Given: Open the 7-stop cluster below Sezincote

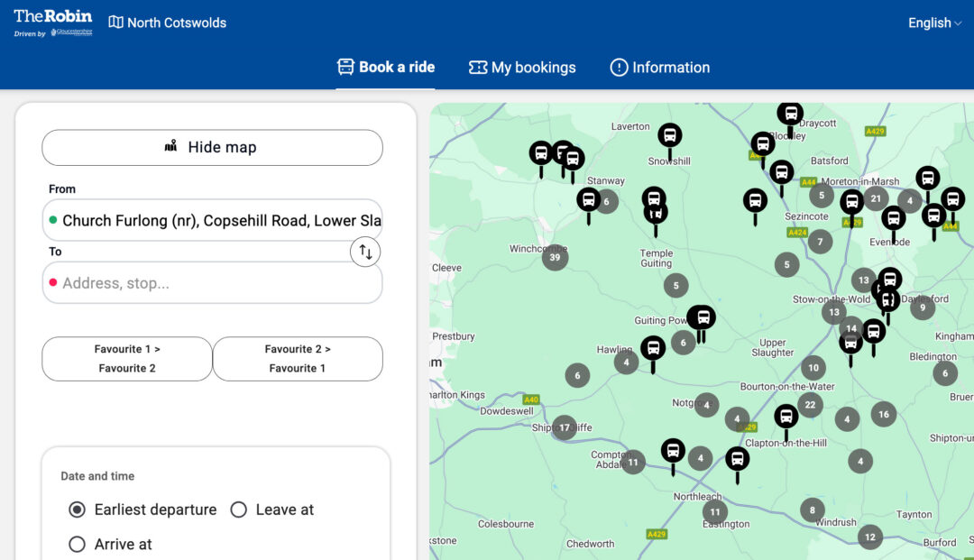Looking at the screenshot, I should click(820, 242).
